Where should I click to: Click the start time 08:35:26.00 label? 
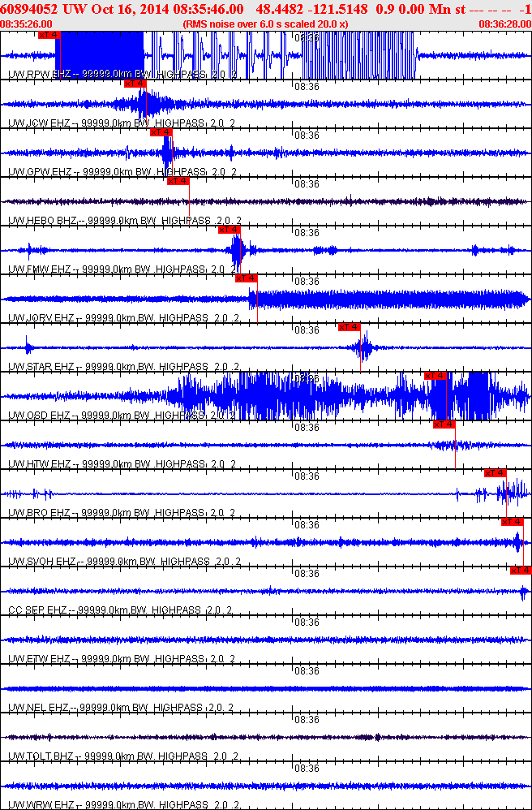pos(27,24)
